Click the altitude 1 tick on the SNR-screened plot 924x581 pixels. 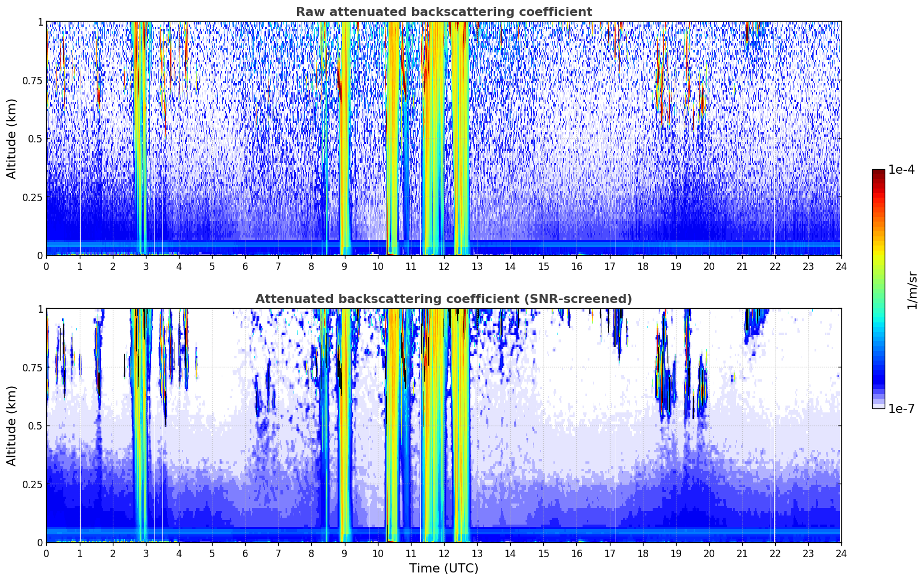point(40,309)
